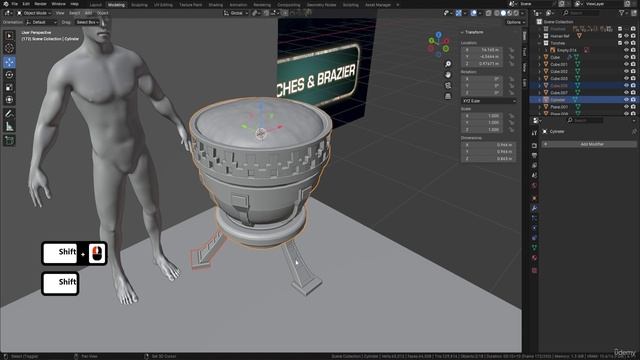Open the Object Mode dropdown

point(34,13)
